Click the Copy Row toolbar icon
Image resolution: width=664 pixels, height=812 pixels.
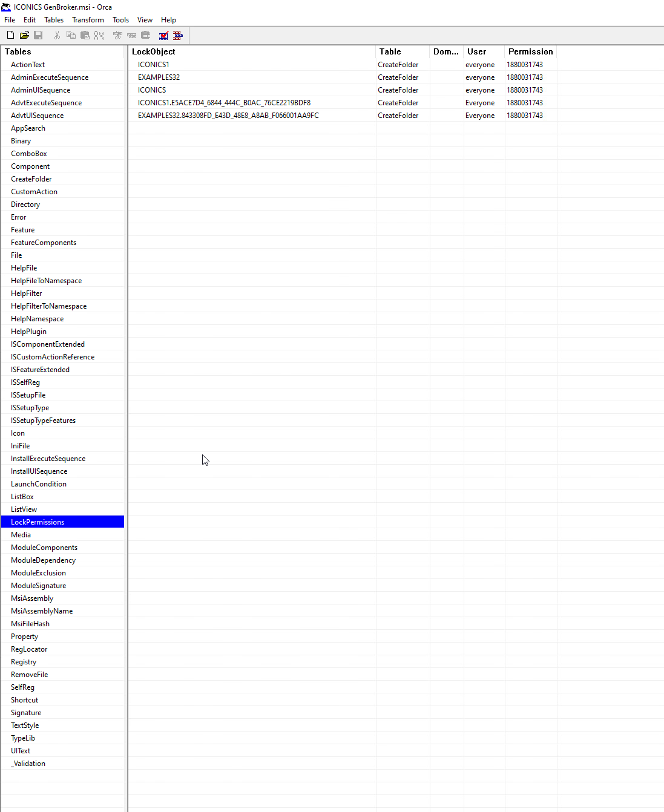pos(131,35)
